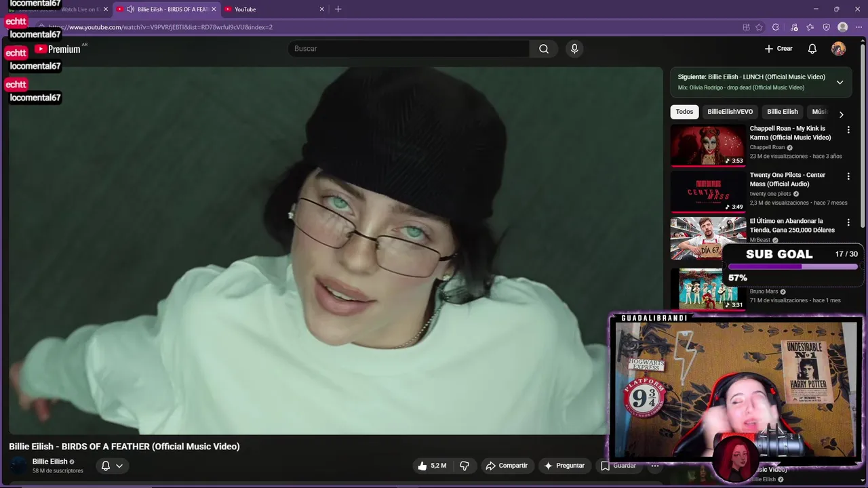The height and width of the screenshot is (488, 868).
Task: Click the browser address bar URL
Action: tap(160, 27)
